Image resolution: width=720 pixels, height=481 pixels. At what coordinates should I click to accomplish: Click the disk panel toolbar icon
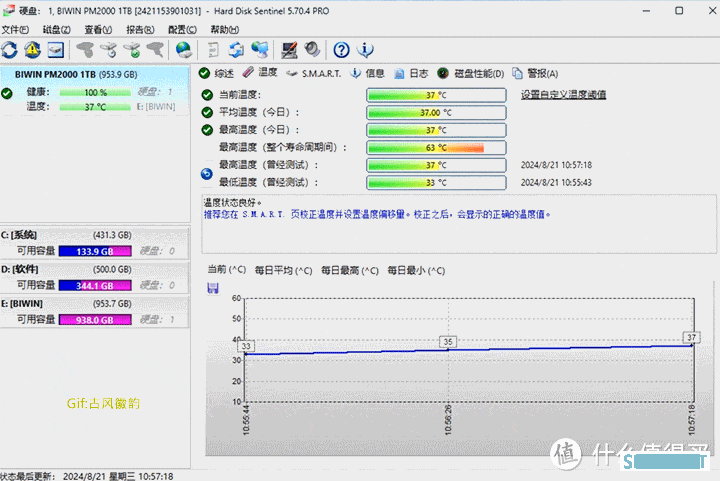pos(56,50)
